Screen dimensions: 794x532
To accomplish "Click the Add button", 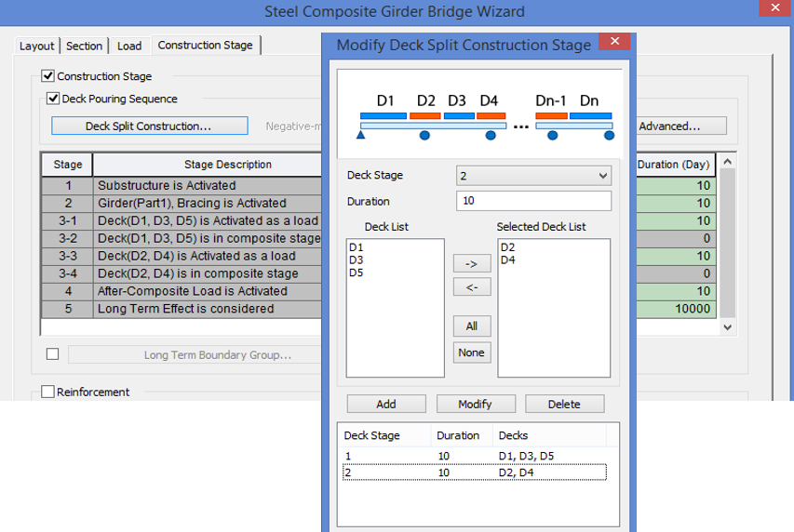I will (x=385, y=404).
